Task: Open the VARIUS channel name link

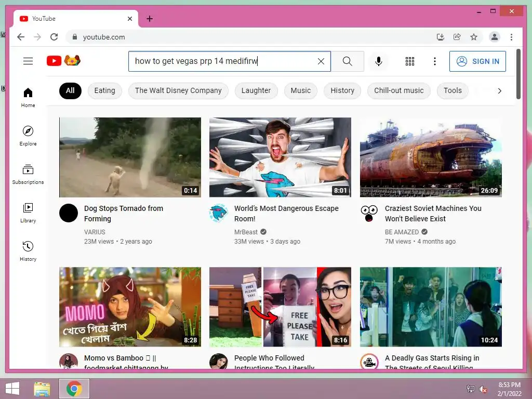Action: click(95, 232)
